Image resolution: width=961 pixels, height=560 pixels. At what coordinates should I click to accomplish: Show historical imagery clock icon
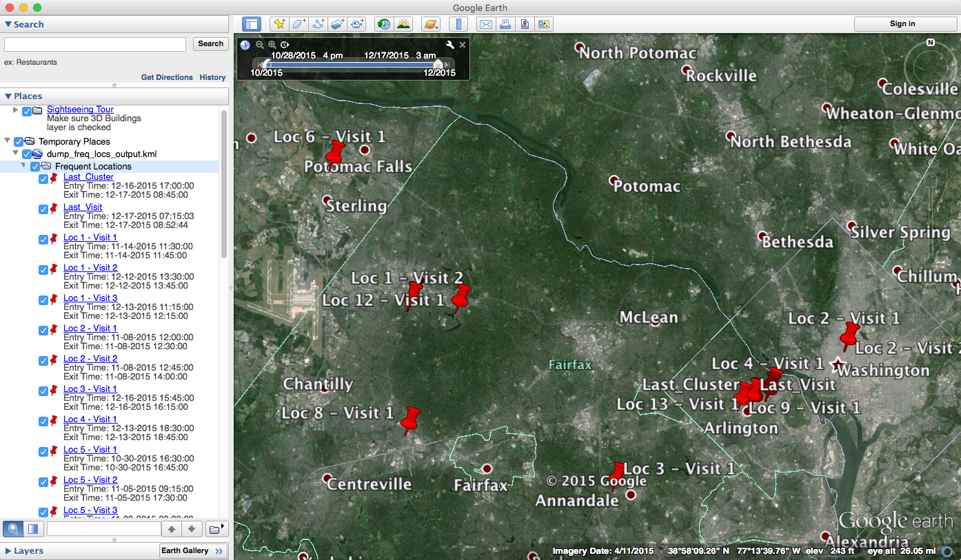point(384,24)
